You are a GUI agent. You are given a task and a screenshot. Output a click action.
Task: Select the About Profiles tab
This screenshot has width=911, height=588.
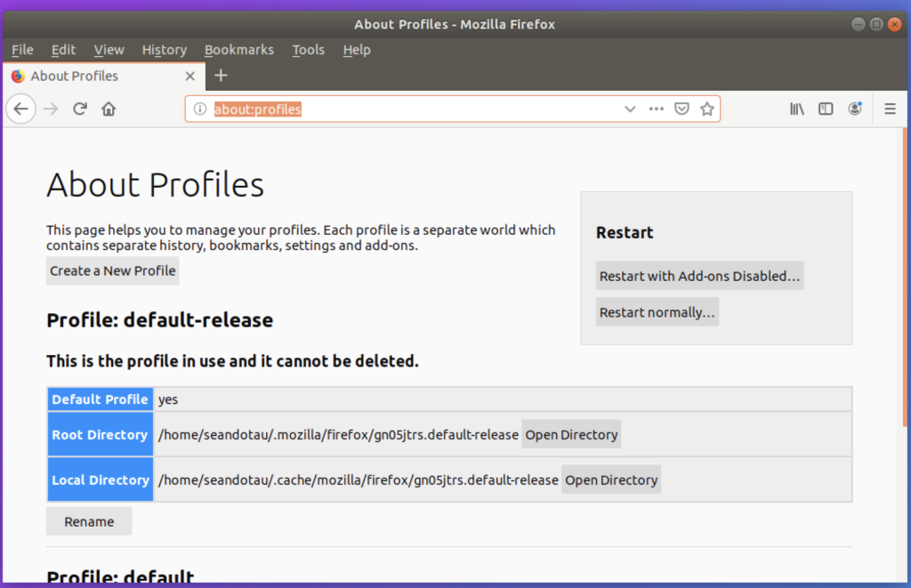[x=103, y=77]
